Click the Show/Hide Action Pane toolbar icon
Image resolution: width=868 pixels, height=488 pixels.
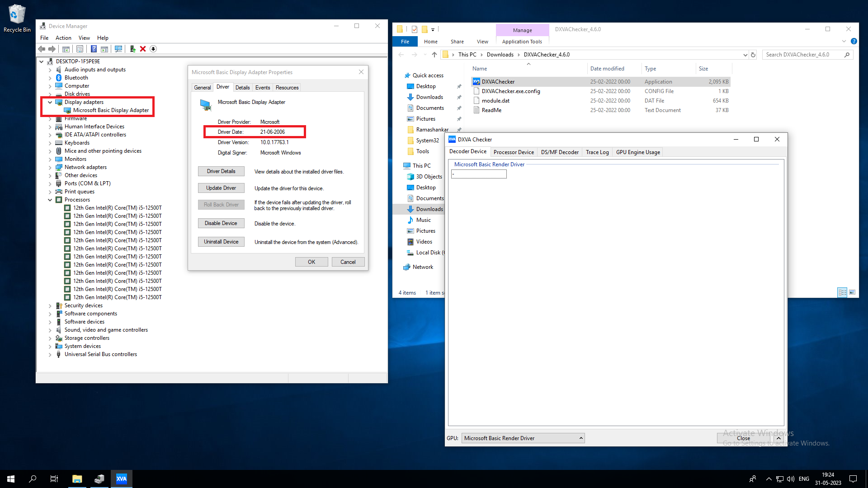pos(104,49)
